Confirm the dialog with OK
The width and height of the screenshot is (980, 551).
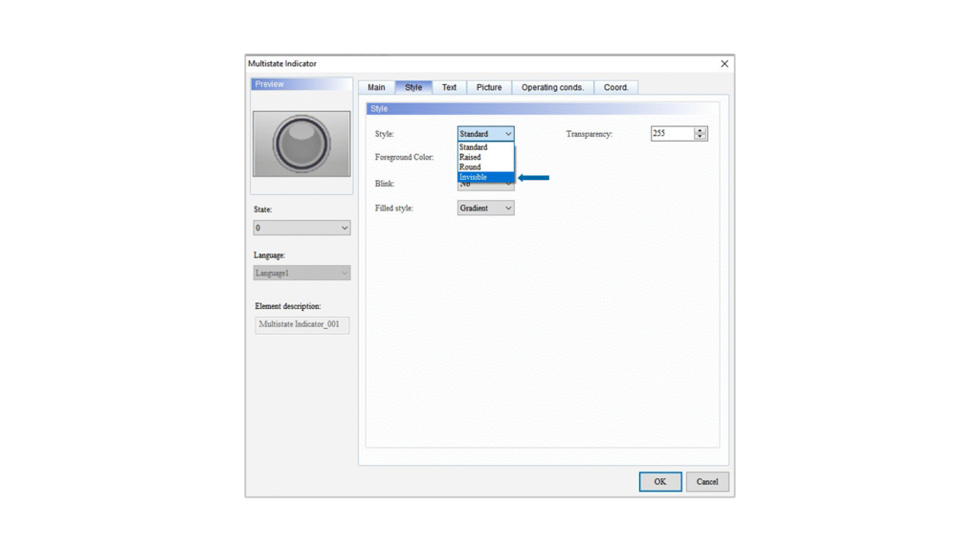click(x=659, y=481)
